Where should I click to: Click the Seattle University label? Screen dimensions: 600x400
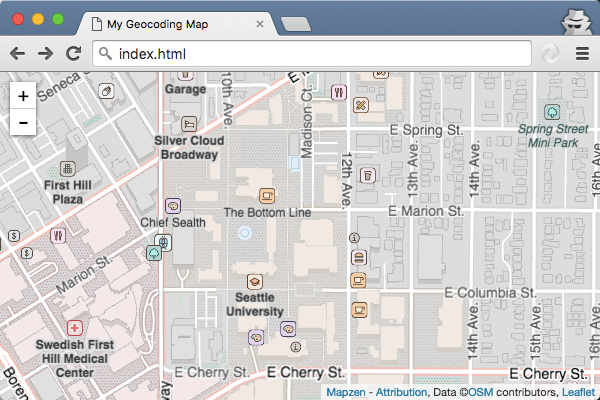[254, 304]
